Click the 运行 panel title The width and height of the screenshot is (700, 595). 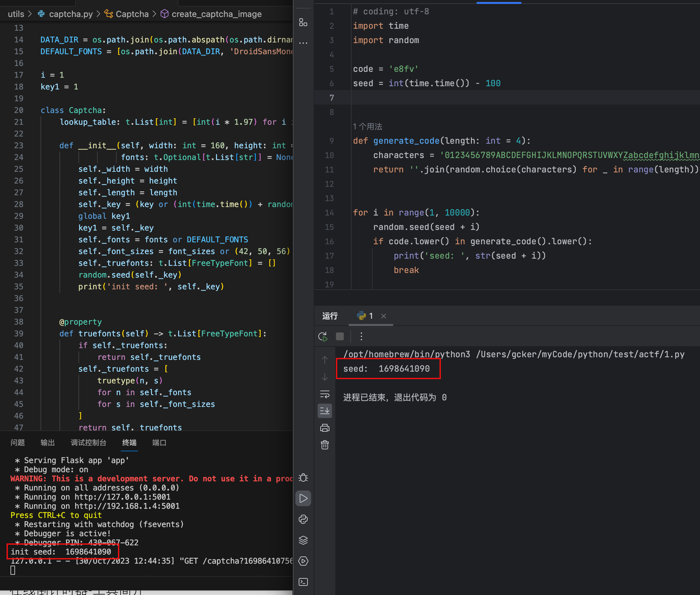click(330, 316)
